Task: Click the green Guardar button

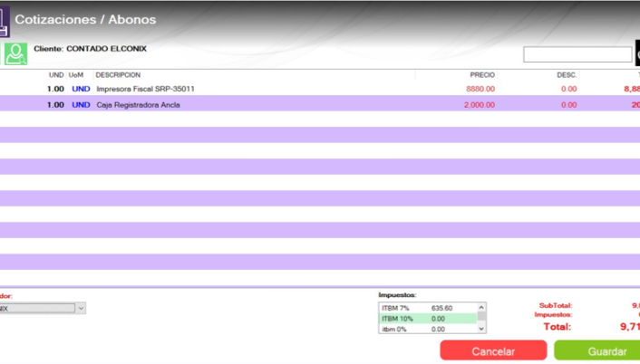Action: pyautogui.click(x=597, y=350)
